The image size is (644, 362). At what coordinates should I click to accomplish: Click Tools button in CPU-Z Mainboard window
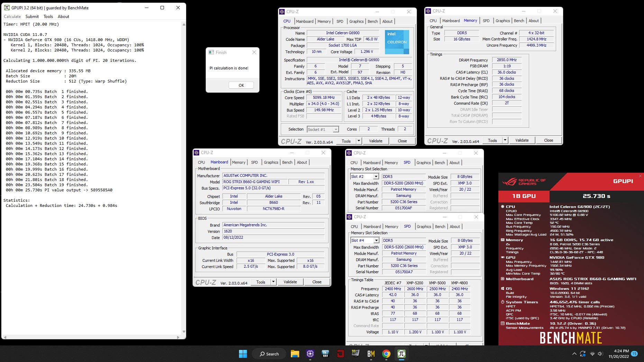coord(261,282)
